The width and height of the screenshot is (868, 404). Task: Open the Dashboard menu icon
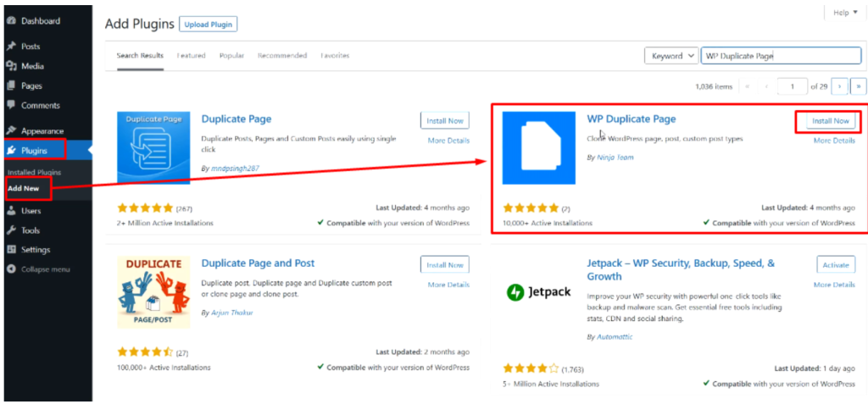click(x=10, y=21)
